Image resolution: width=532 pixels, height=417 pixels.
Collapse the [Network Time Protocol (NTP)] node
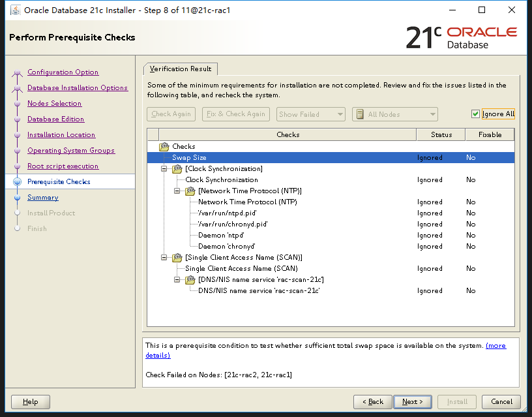(177, 191)
